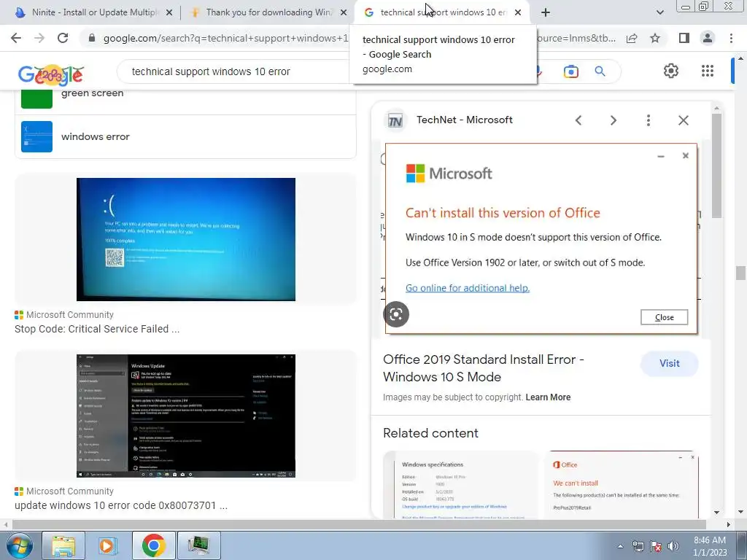Open the Action Center flag icon
Image resolution: width=747 pixels, height=560 pixels.
click(656, 546)
